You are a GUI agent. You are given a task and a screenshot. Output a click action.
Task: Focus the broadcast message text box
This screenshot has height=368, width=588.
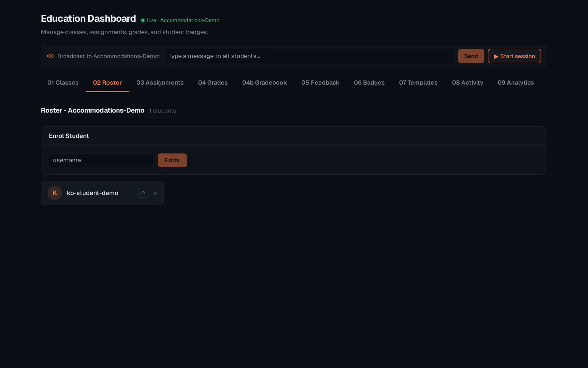click(x=309, y=56)
